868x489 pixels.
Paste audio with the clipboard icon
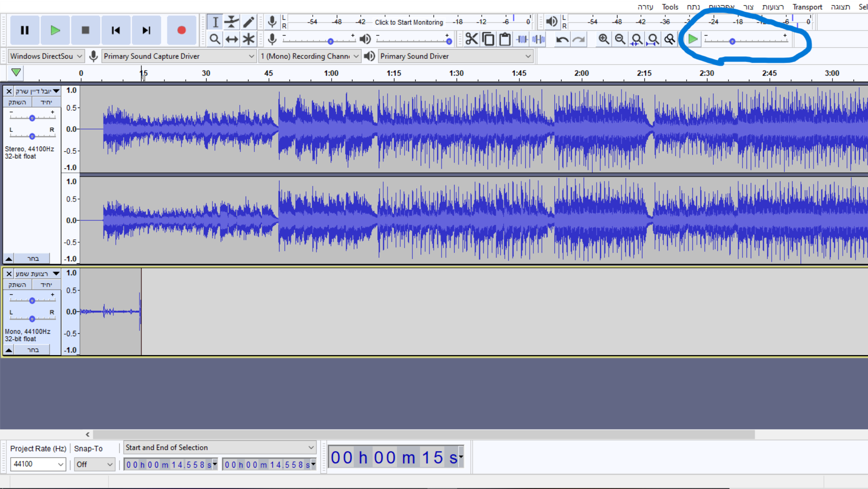(x=505, y=39)
